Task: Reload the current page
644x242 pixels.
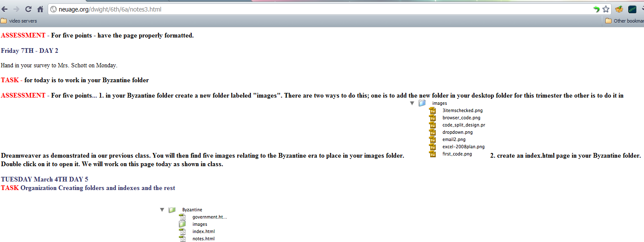Action: pyautogui.click(x=29, y=9)
